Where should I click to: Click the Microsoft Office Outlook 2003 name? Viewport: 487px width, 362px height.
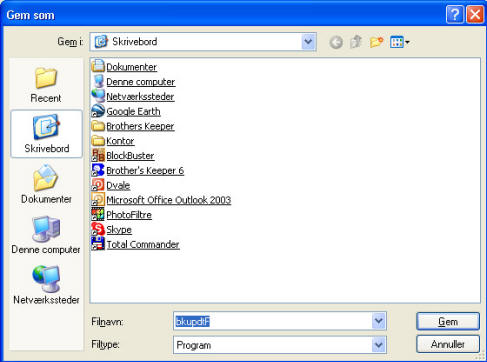click(x=169, y=200)
